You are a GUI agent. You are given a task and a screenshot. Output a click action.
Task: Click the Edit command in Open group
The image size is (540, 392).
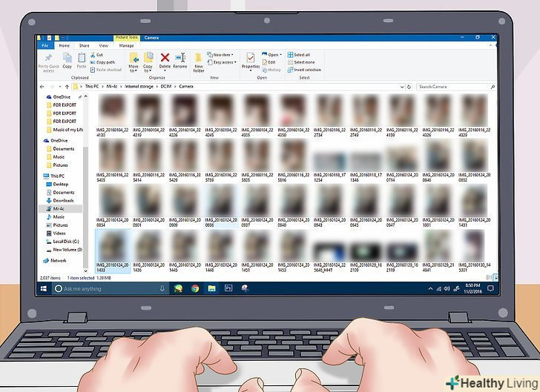(269, 62)
